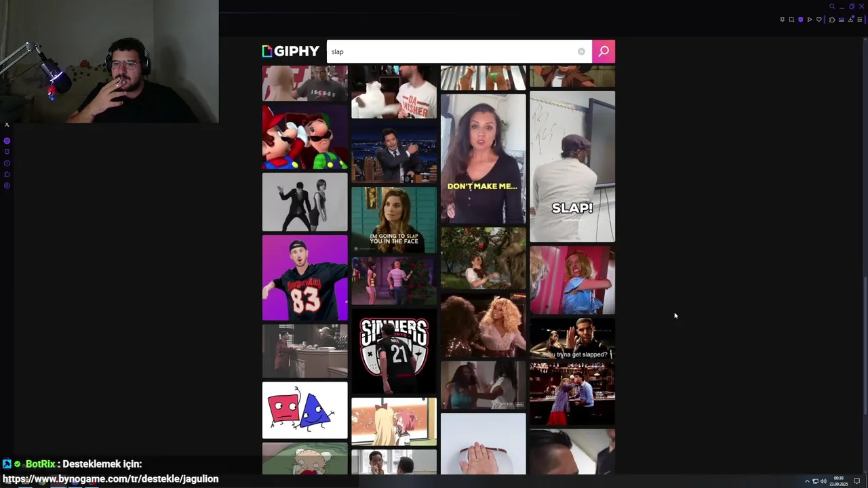The image size is (868, 488).
Task: Open the settings gear icon in sidebar
Action: [x=7, y=186]
